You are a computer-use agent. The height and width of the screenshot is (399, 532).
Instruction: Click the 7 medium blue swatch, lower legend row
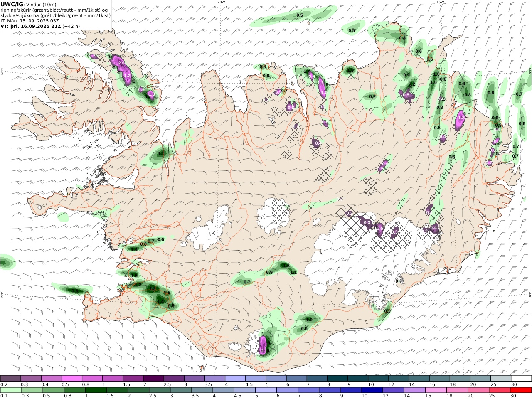(x=308, y=390)
